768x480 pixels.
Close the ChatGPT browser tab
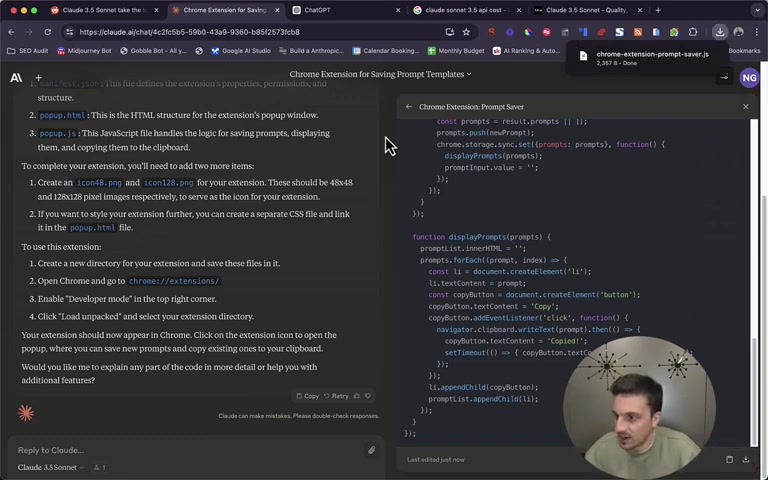(398, 10)
